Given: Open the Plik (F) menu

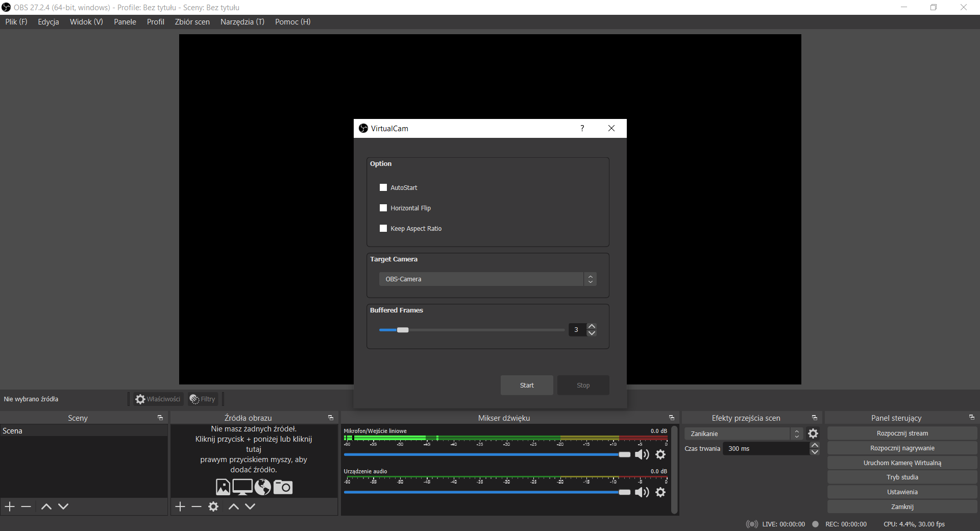Looking at the screenshot, I should [x=16, y=22].
